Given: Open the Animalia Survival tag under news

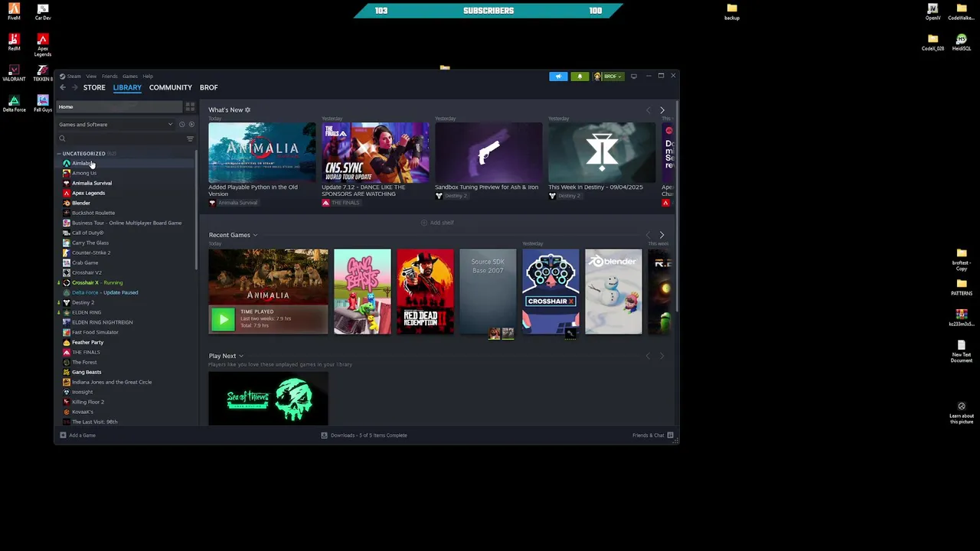Looking at the screenshot, I should [x=233, y=203].
